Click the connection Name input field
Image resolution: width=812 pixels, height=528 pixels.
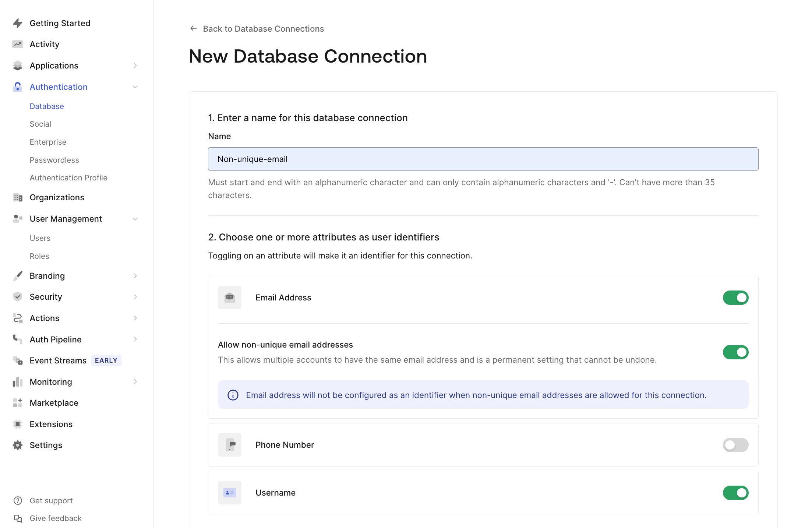pyautogui.click(x=483, y=159)
